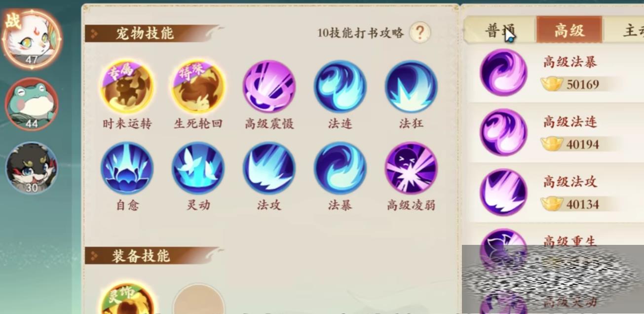Select the 生死轮回 special skill icon
Viewport: 644px width, 314px height.
point(198,87)
